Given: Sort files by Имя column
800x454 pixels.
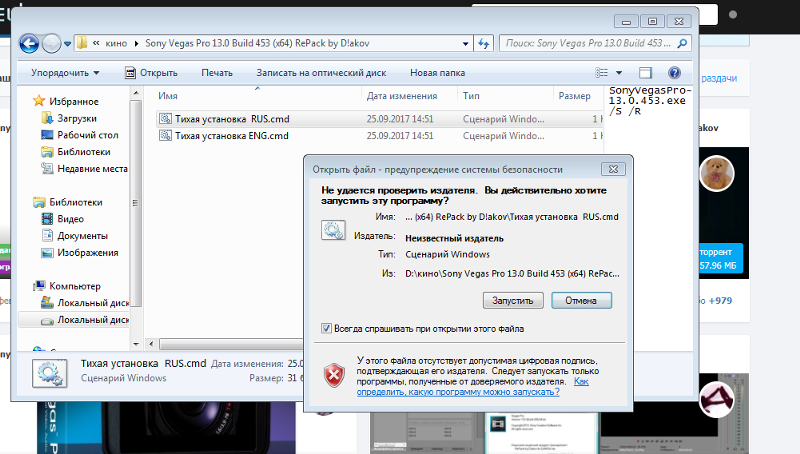Looking at the screenshot, I should [x=168, y=96].
